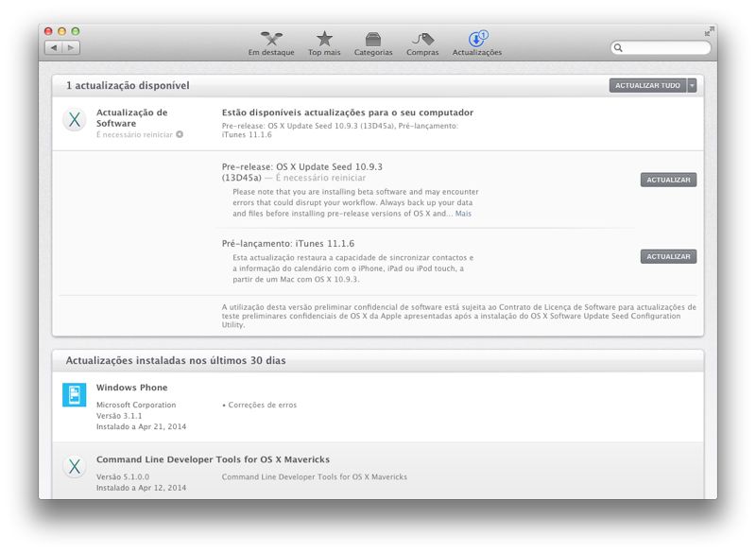Screen dimensions: 756x553
Task: Close the window with the red button
Action: coord(48,31)
